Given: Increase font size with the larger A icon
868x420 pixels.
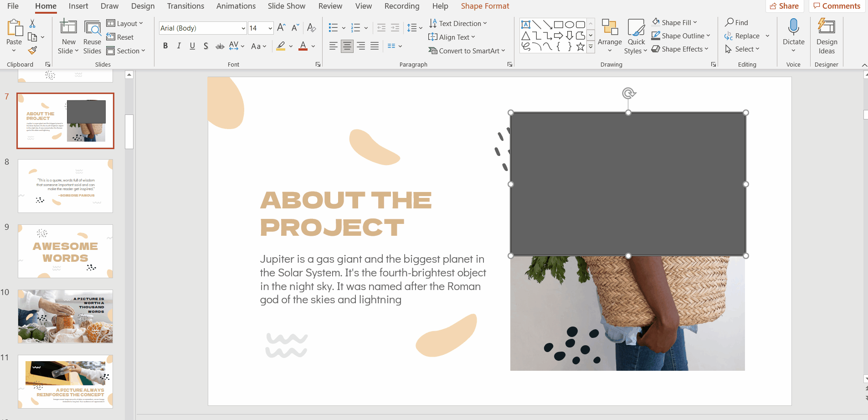Looking at the screenshot, I should 281,28.
